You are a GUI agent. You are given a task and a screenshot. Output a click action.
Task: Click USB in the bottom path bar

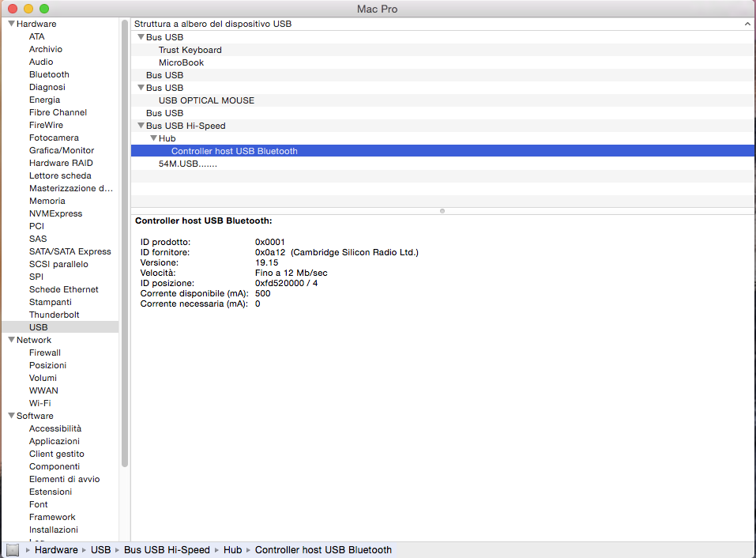coord(101,550)
